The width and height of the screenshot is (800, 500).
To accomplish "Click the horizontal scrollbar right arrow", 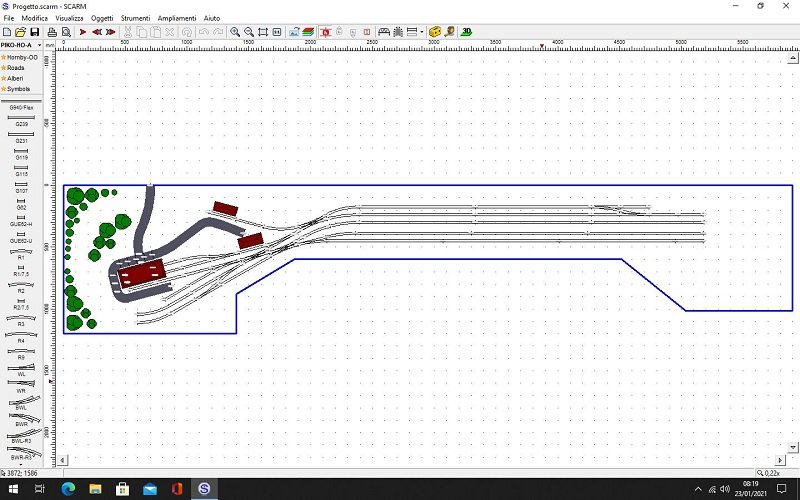I will click(x=778, y=460).
